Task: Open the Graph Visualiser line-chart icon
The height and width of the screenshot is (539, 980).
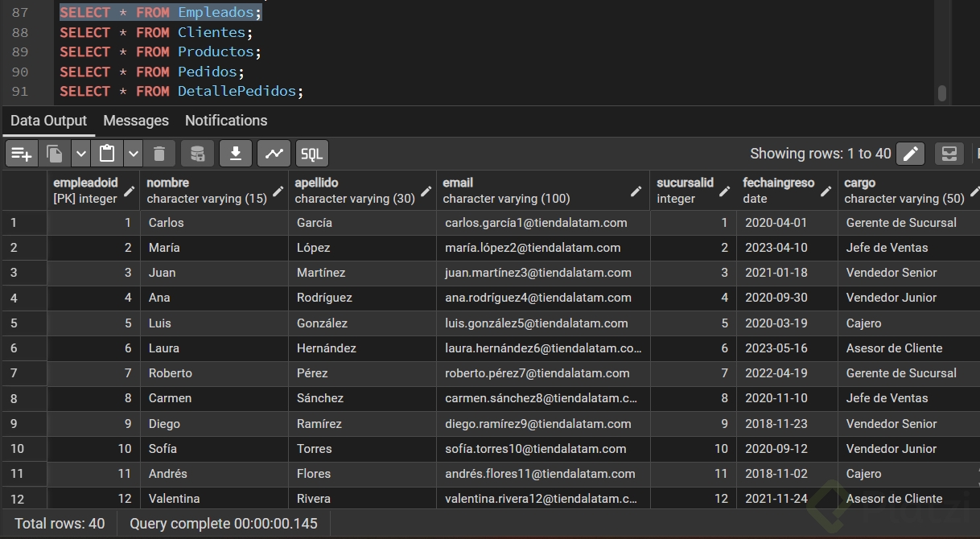Action: point(274,154)
